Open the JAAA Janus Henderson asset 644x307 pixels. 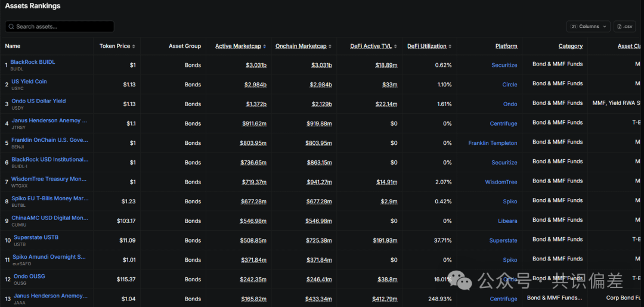(51, 296)
